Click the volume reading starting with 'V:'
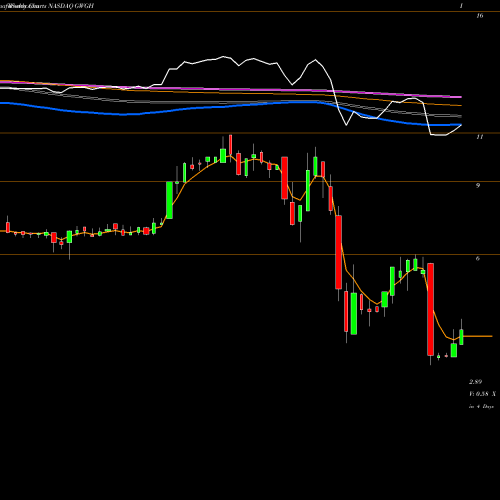Screen dimensions: 500x500 pyautogui.click(x=482, y=394)
